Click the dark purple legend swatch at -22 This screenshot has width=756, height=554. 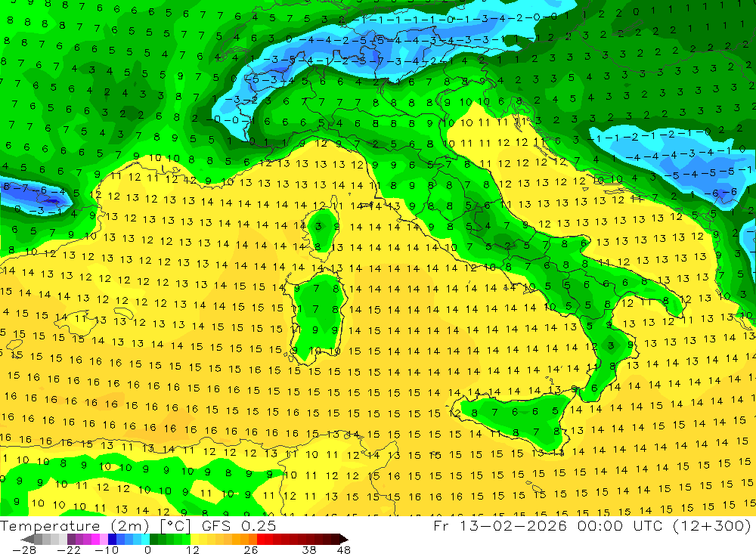(x=71, y=539)
